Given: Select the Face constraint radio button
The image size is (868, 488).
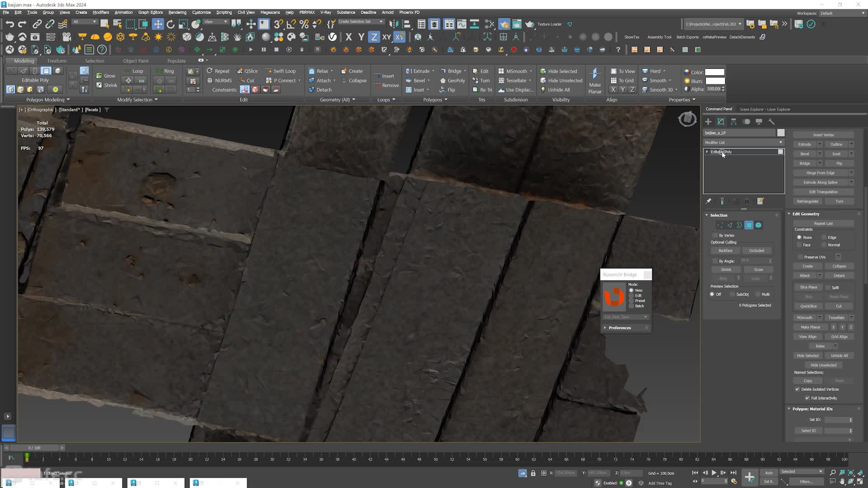Looking at the screenshot, I should pyautogui.click(x=799, y=245).
